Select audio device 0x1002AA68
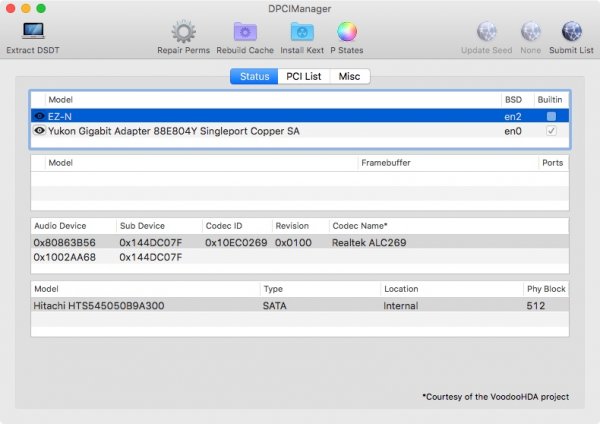 click(64, 257)
